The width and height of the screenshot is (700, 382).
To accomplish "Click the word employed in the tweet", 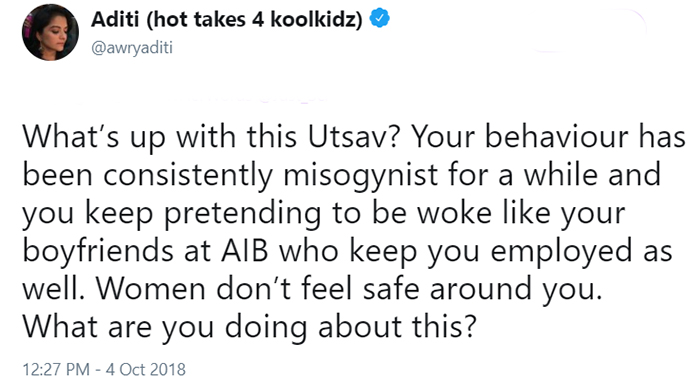I will point(562,252).
